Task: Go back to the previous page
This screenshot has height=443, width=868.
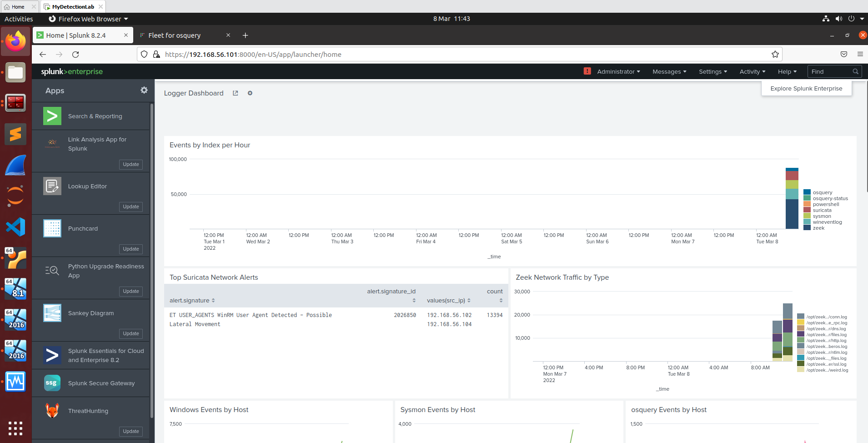Action: pos(43,54)
